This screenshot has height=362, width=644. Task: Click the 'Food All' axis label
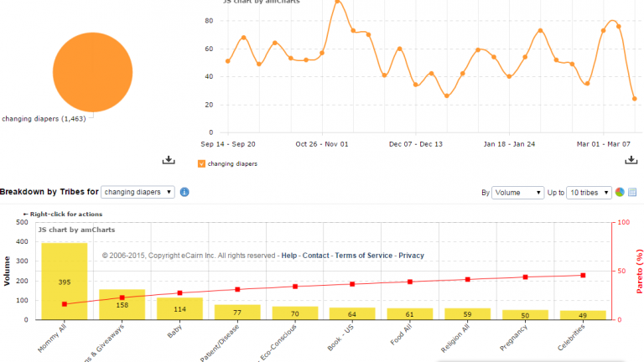[402, 334]
